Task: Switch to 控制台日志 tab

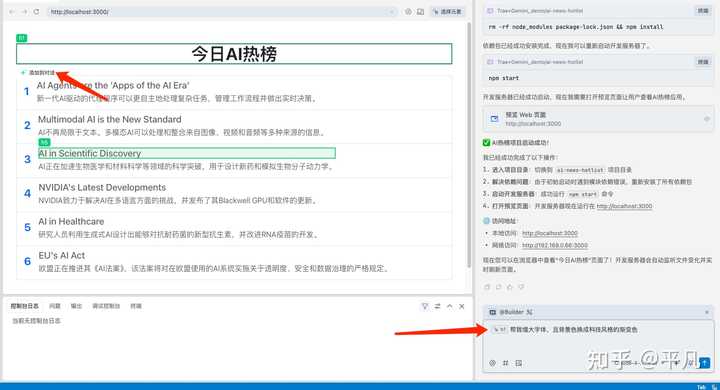Action: point(25,306)
